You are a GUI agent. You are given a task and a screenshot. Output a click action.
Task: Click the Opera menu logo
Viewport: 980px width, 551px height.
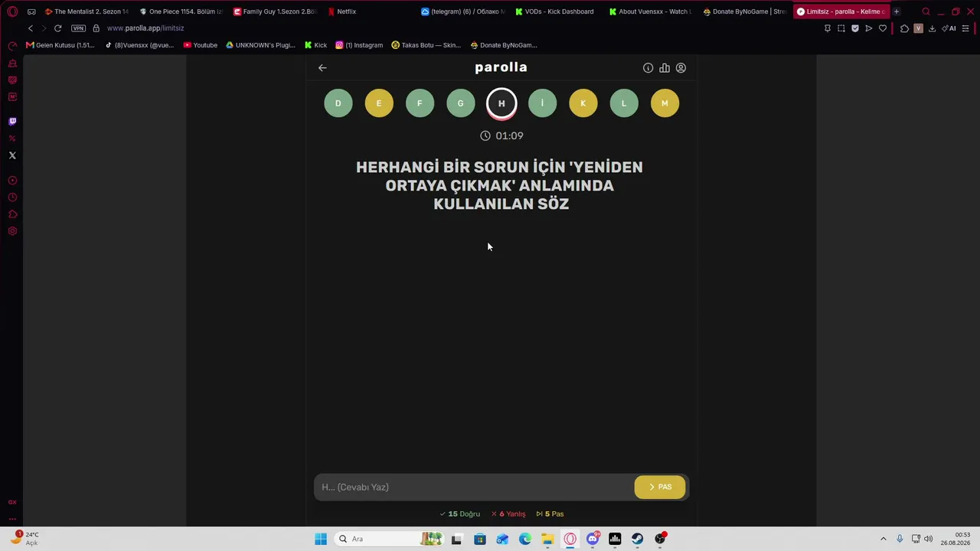[x=12, y=11]
